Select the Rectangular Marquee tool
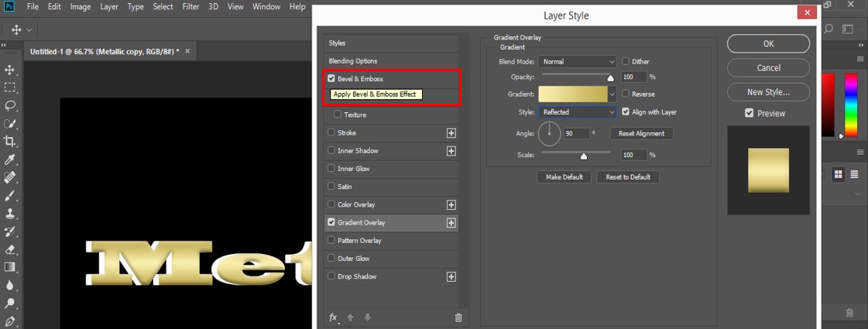The image size is (868, 329). point(9,87)
